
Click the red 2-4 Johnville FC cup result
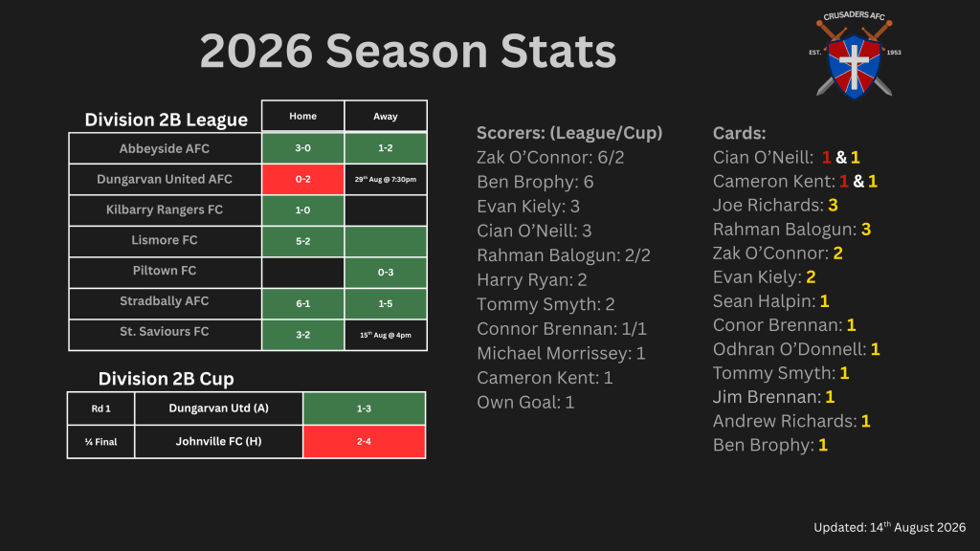(x=365, y=442)
